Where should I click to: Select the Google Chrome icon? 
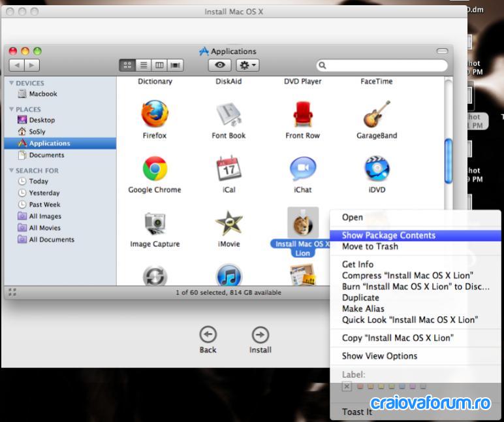click(x=155, y=169)
